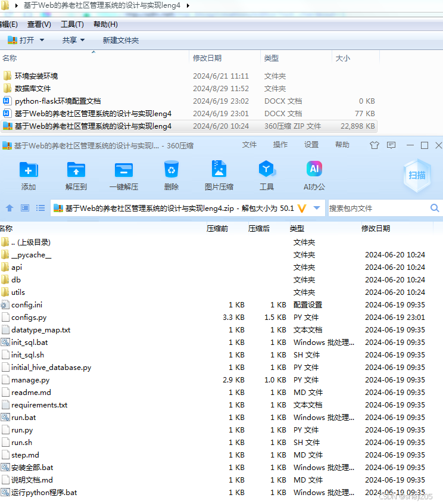Select the utils folder row

tap(221, 293)
